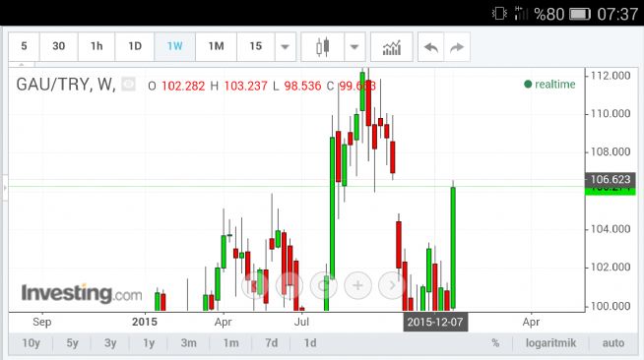
Task: Set range to 7d
Action: (271, 343)
